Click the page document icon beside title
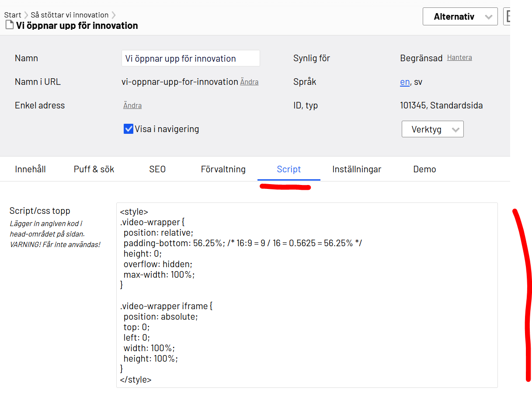 [9, 25]
